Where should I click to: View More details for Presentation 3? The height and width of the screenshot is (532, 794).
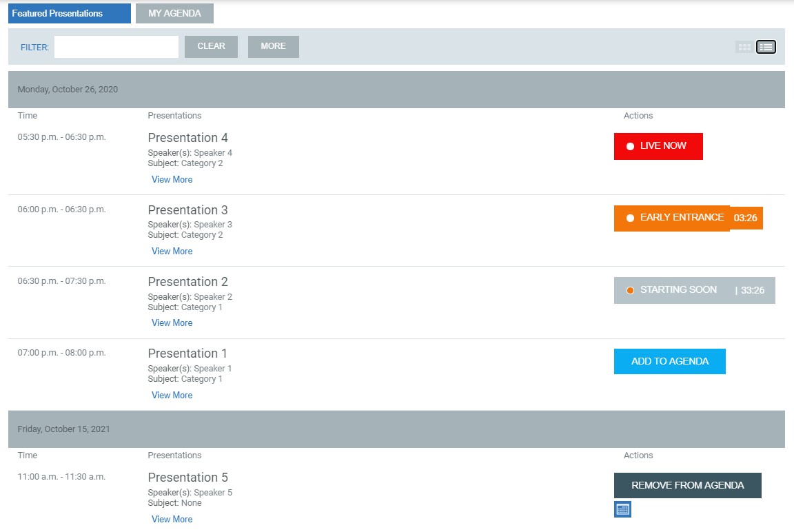coord(172,251)
